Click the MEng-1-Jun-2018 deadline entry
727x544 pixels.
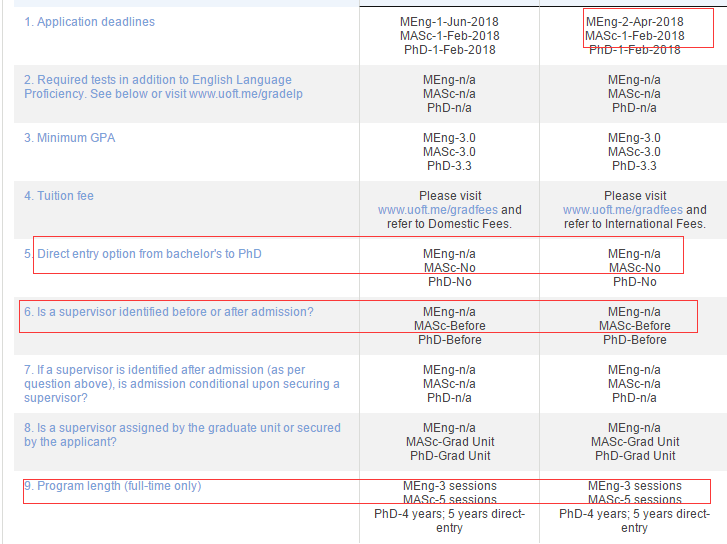(449, 22)
